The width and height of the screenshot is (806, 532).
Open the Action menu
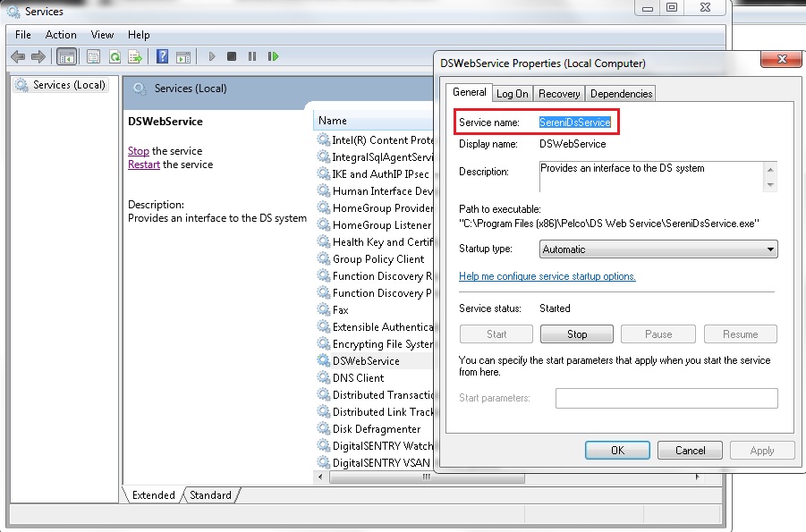tap(61, 35)
